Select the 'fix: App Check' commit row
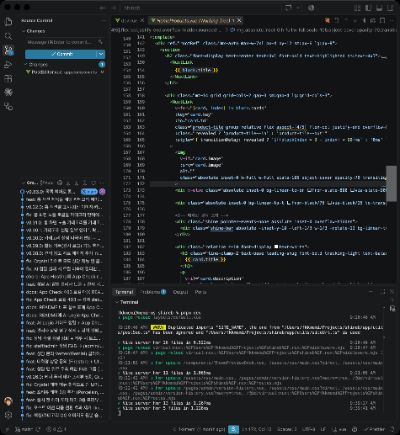 tap(64, 300)
